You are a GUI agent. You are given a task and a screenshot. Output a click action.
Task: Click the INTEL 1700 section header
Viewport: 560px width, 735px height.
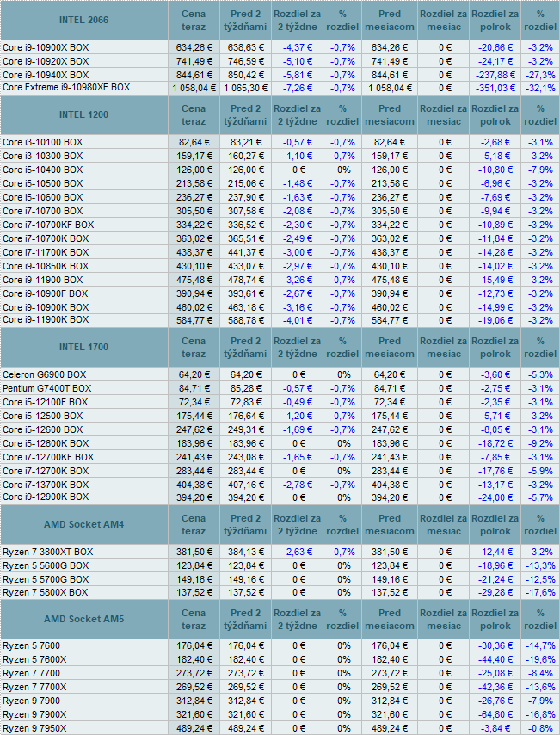(83, 348)
